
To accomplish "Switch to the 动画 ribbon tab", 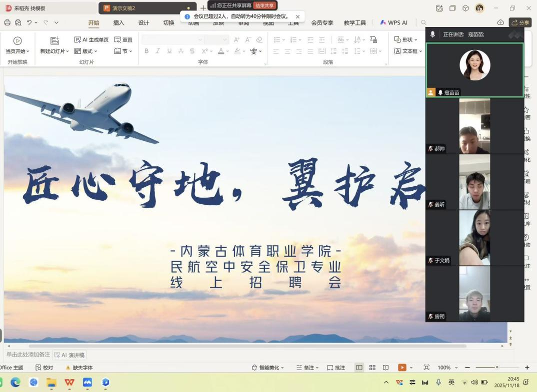I will click(x=193, y=22).
